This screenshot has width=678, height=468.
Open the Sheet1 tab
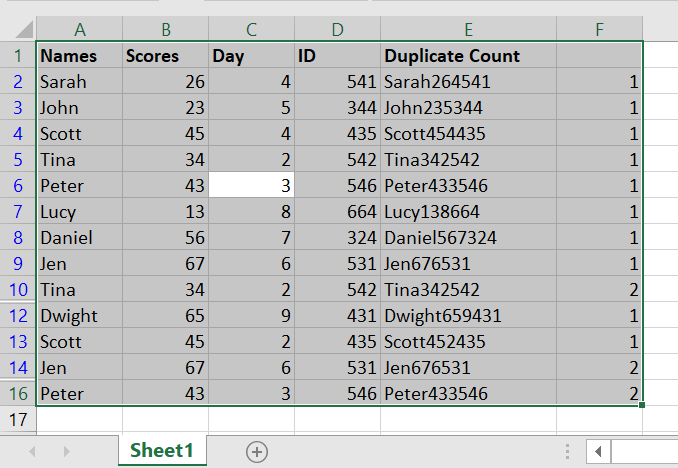click(162, 451)
